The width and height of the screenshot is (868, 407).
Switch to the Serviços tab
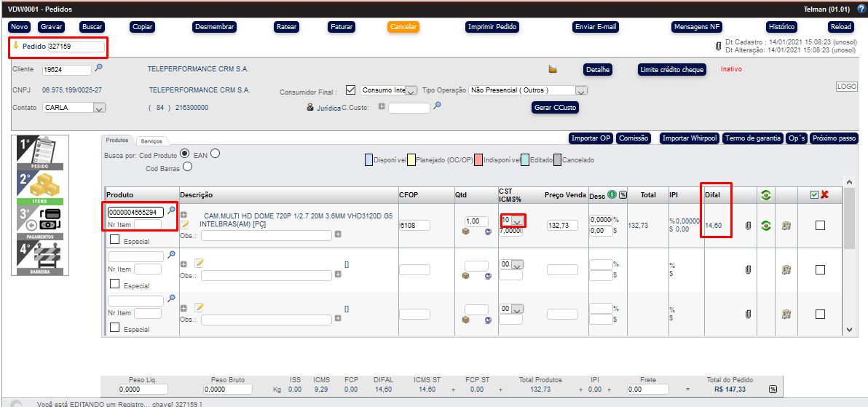pyautogui.click(x=151, y=141)
